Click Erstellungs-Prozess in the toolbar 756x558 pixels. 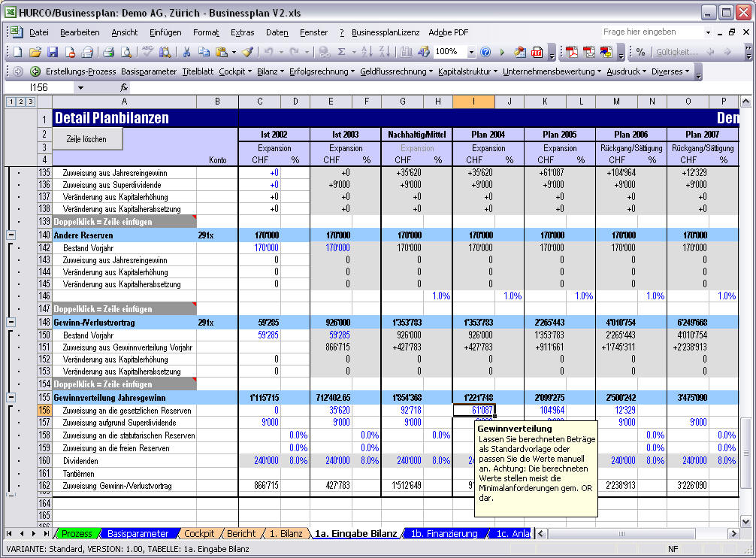pos(80,71)
